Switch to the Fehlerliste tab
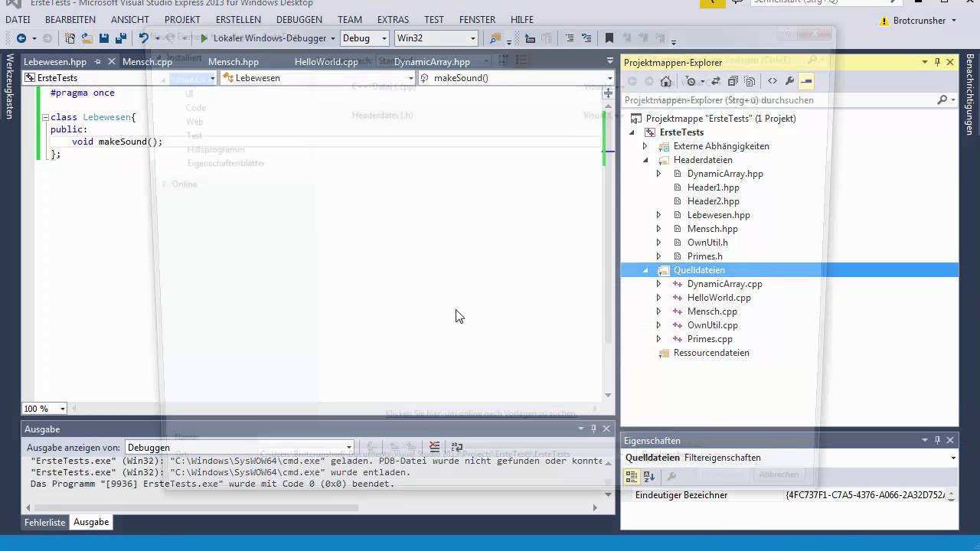 (44, 522)
